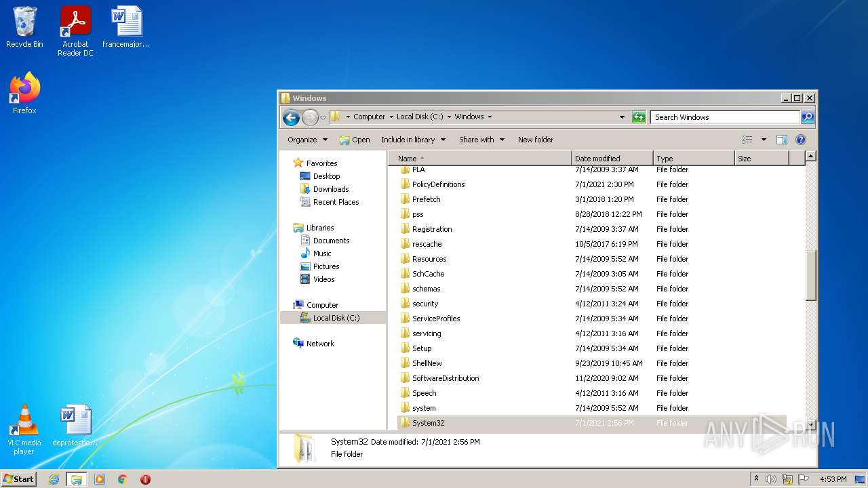The height and width of the screenshot is (488, 868).
Task: Select Libraries in navigation pane
Action: 320,228
